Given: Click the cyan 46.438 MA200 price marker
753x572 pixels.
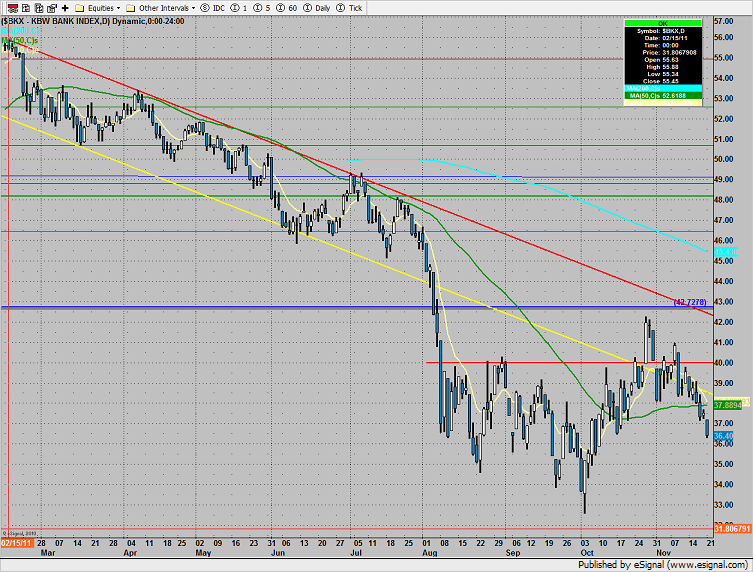Looking at the screenshot, I should coord(724,252).
